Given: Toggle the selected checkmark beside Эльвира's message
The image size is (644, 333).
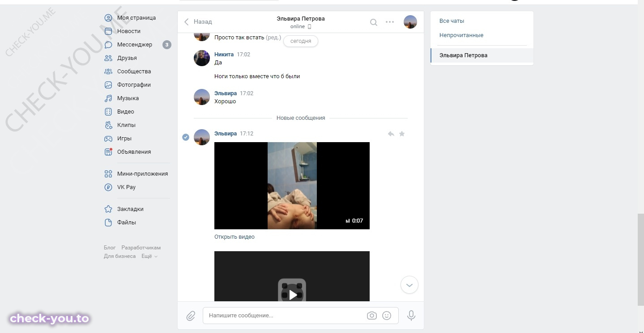Looking at the screenshot, I should coord(186,137).
